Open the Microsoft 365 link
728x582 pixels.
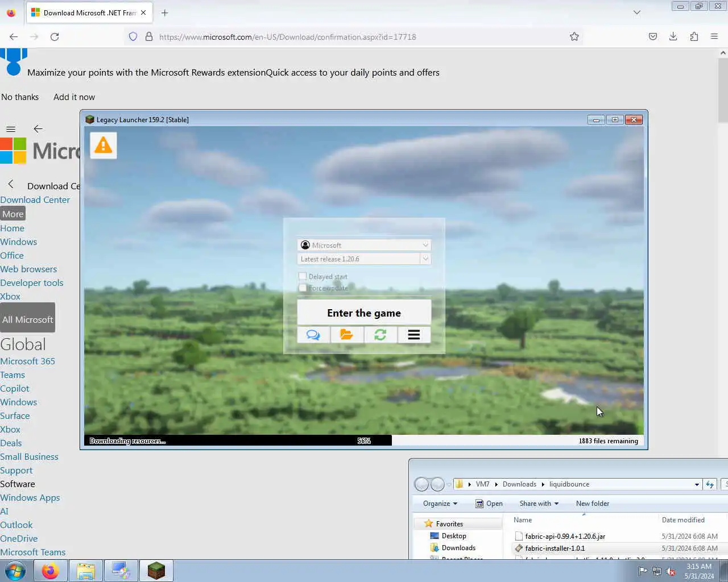27,361
